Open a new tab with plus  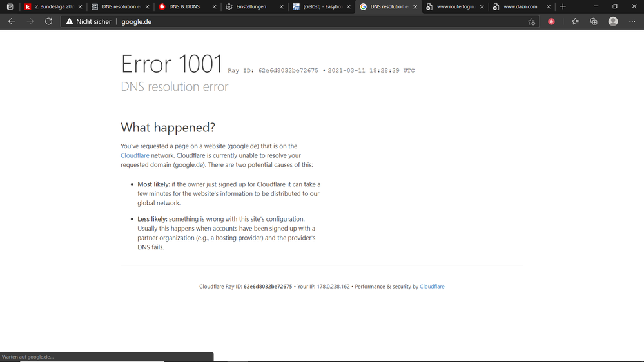[x=563, y=6]
